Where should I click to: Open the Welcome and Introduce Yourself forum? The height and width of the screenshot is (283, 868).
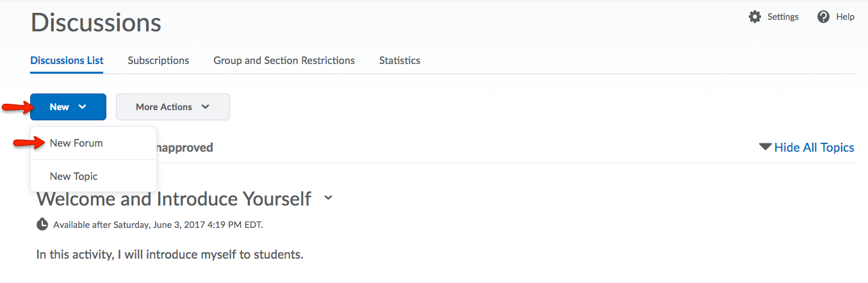coord(174,198)
